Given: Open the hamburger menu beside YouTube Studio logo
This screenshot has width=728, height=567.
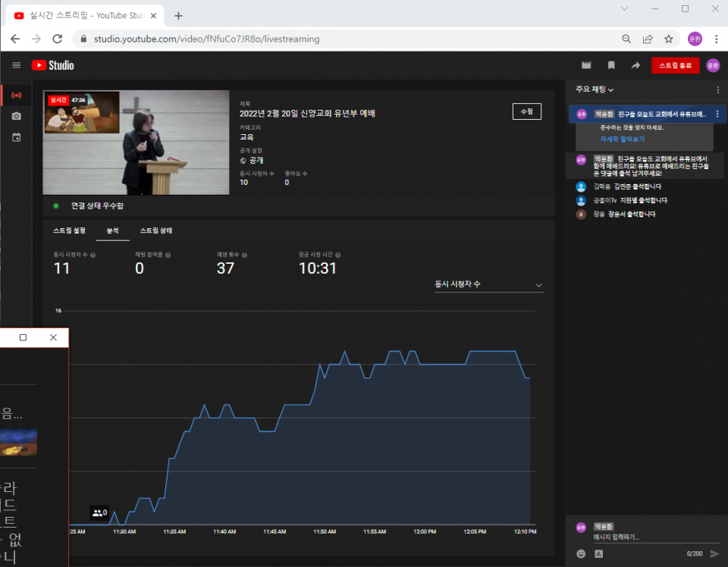Looking at the screenshot, I should [17, 65].
